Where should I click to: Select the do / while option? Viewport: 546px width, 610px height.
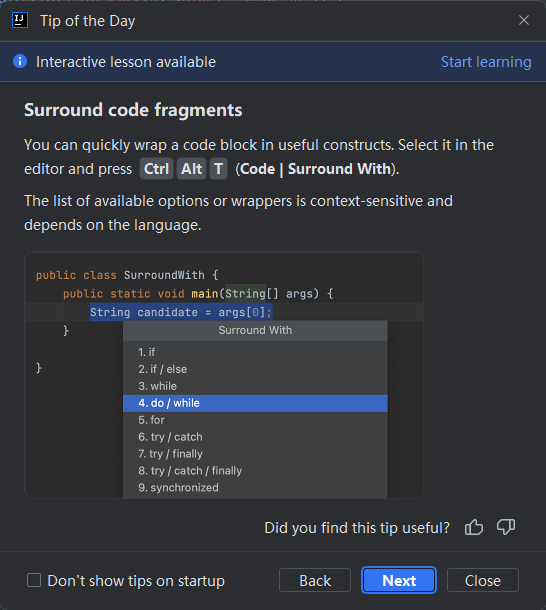[x=255, y=403]
